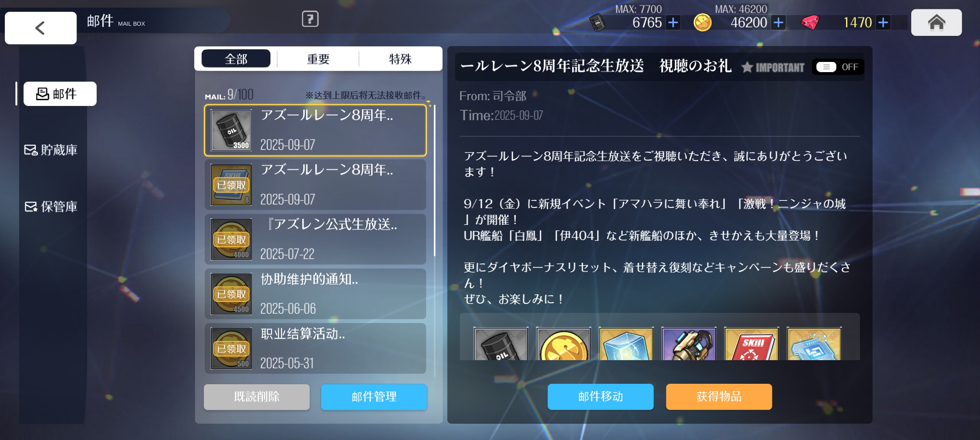Image resolution: width=980 pixels, height=440 pixels.
Task: Tap the red gem currency icon
Action: click(810, 22)
